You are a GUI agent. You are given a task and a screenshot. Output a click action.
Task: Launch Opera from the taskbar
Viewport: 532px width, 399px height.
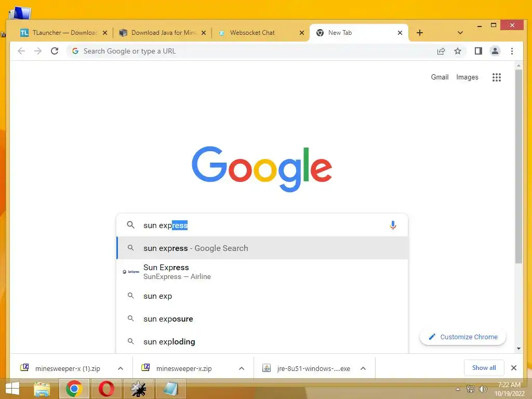click(x=106, y=389)
